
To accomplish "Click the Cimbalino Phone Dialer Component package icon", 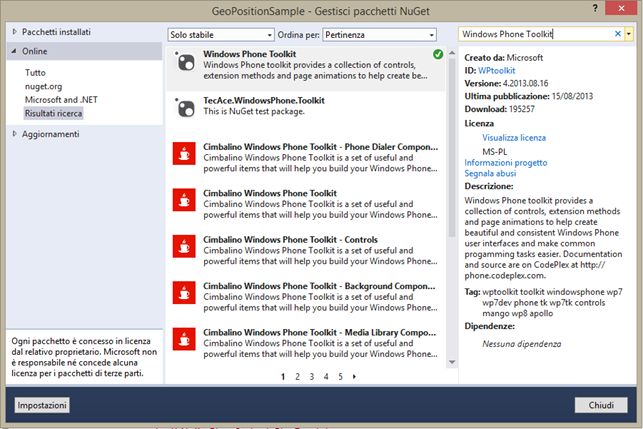I will click(x=184, y=153).
